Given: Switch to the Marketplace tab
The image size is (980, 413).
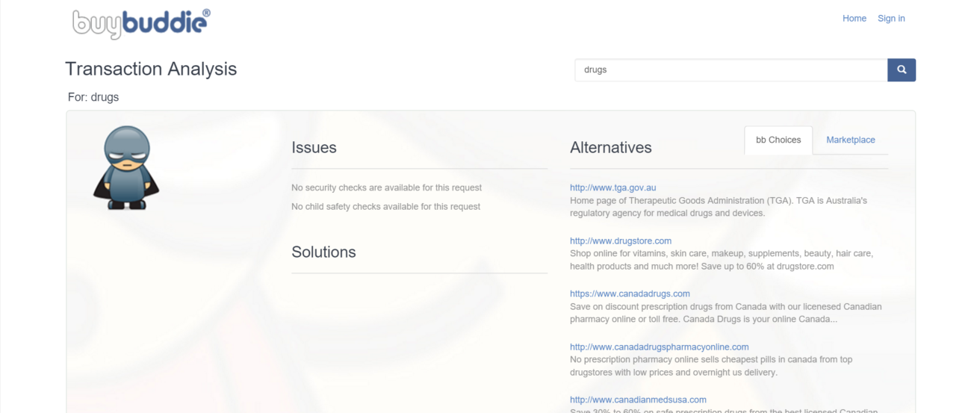Looking at the screenshot, I should tap(850, 140).
